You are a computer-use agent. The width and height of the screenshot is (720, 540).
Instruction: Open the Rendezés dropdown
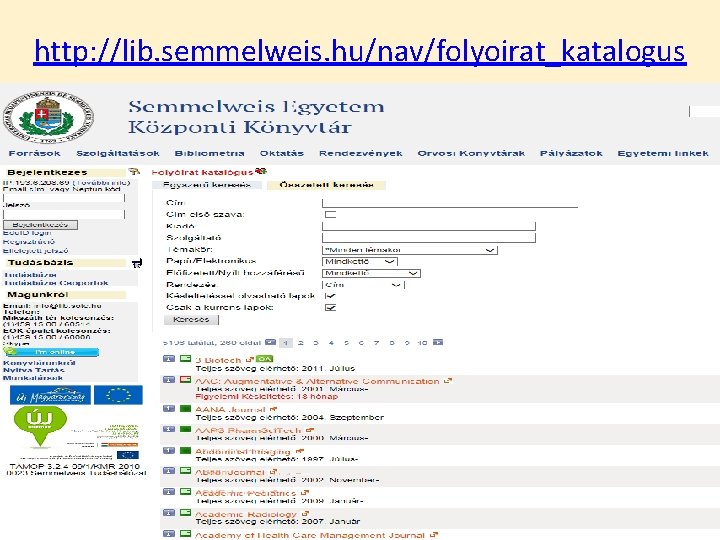click(x=363, y=285)
